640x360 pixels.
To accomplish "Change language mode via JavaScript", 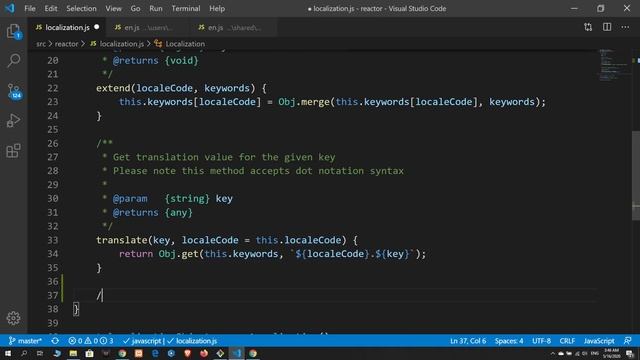I will pos(599,341).
